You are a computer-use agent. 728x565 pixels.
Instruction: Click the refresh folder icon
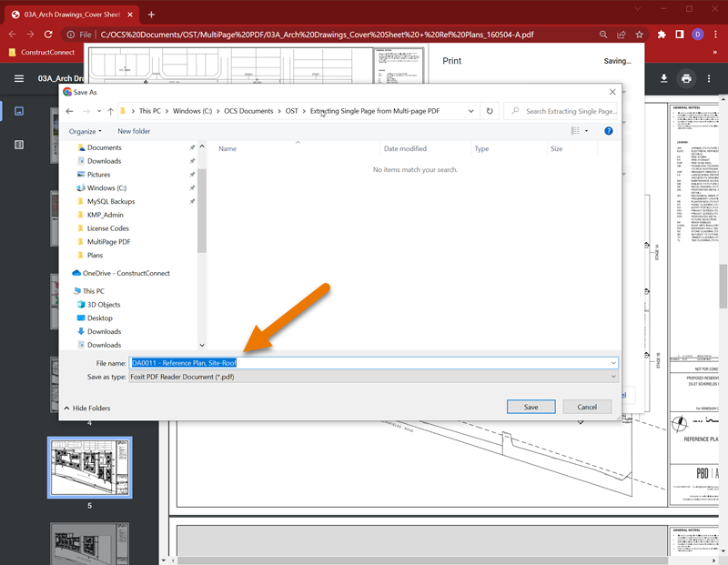490,111
